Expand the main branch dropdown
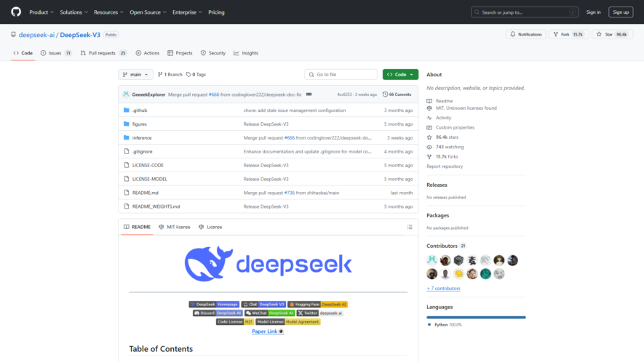Image resolution: width=644 pixels, height=362 pixels. point(135,74)
